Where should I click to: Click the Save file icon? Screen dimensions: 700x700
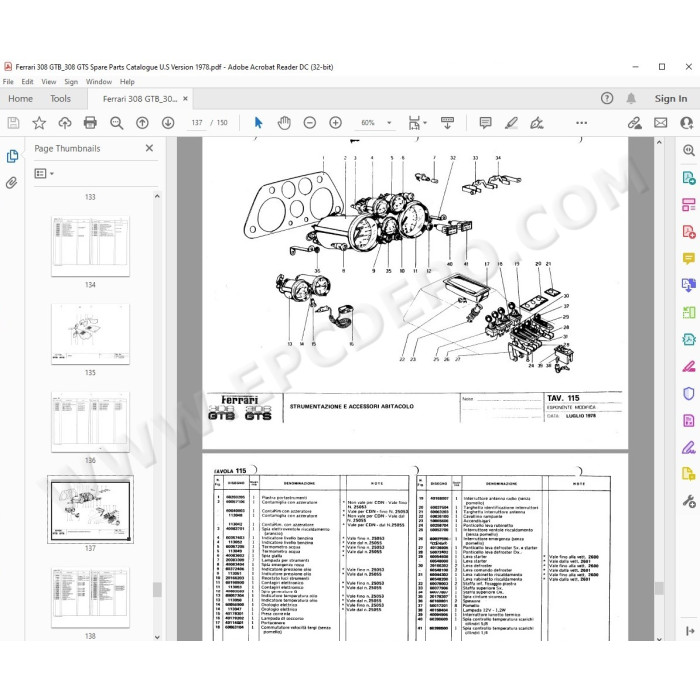coord(13,123)
